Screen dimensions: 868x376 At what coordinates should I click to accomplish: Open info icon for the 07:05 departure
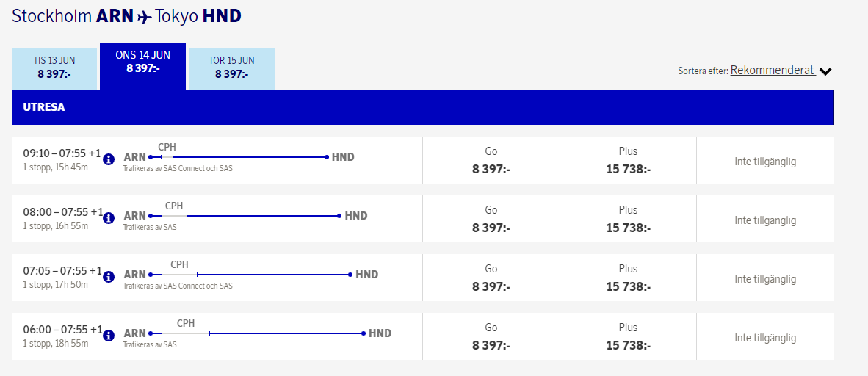point(109,277)
